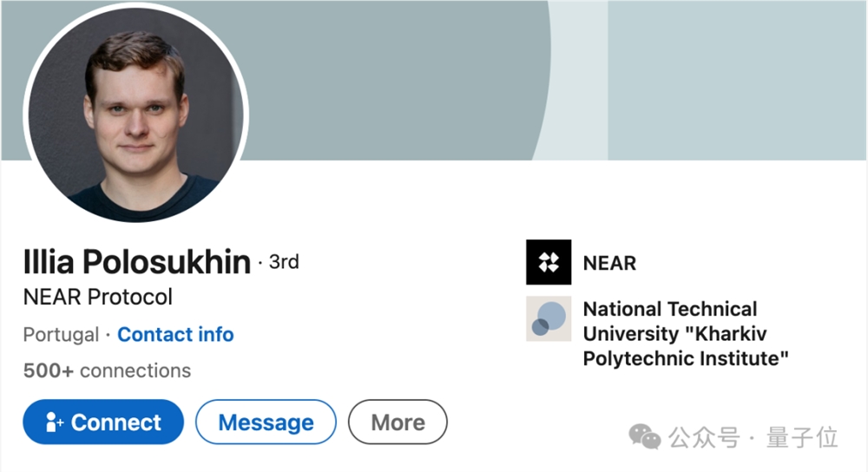The width and height of the screenshot is (868, 472).
Task: Open the Contact info link
Action: pyautogui.click(x=175, y=334)
